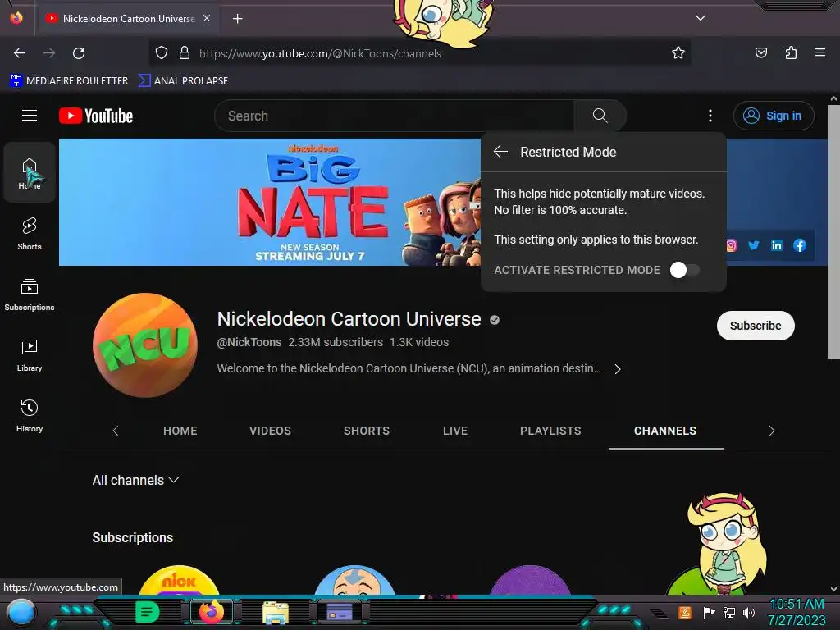The width and height of the screenshot is (840, 630).
Task: Switch to the HOME channel tab
Action: pyautogui.click(x=180, y=431)
